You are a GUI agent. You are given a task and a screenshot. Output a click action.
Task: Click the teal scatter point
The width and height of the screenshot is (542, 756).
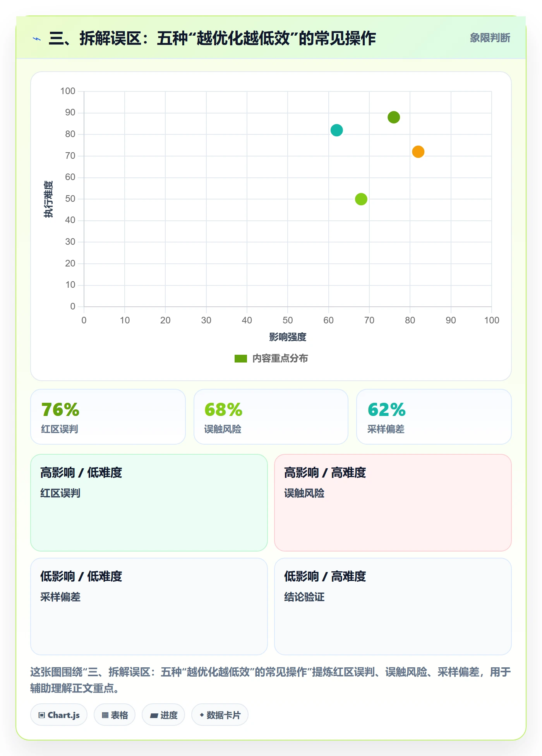point(336,130)
